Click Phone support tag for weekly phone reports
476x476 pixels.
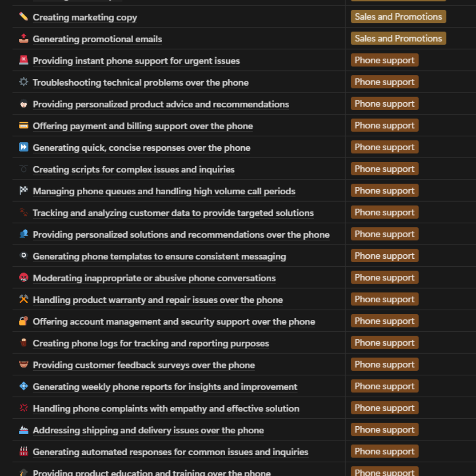(384, 386)
